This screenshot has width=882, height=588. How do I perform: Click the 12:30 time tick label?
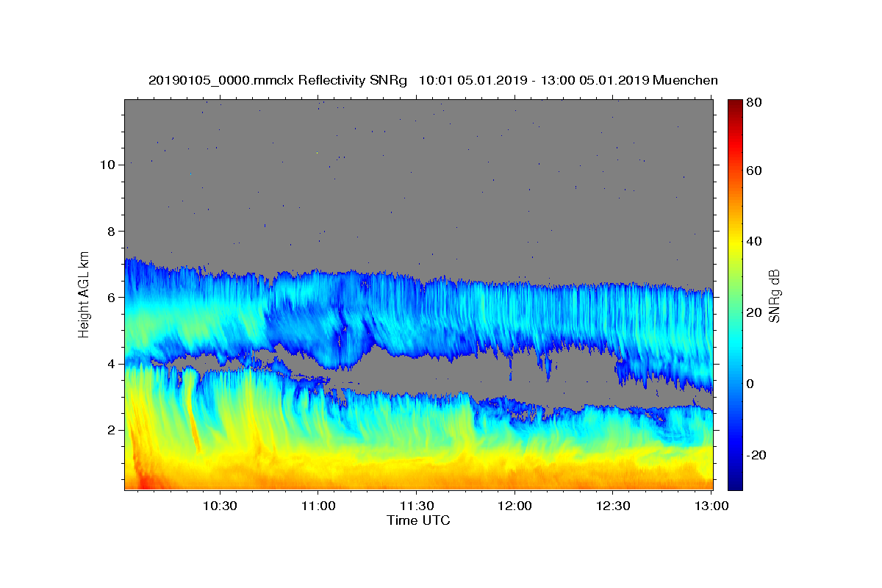pos(613,506)
